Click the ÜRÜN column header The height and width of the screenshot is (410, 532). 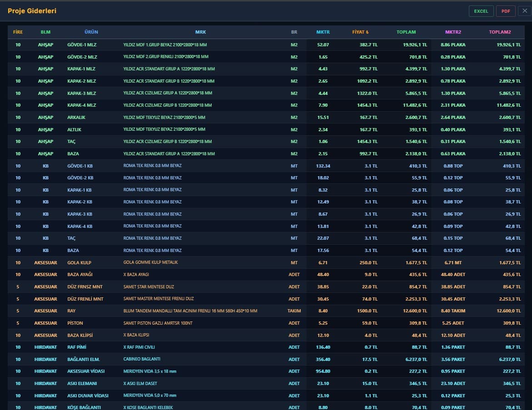click(91, 32)
